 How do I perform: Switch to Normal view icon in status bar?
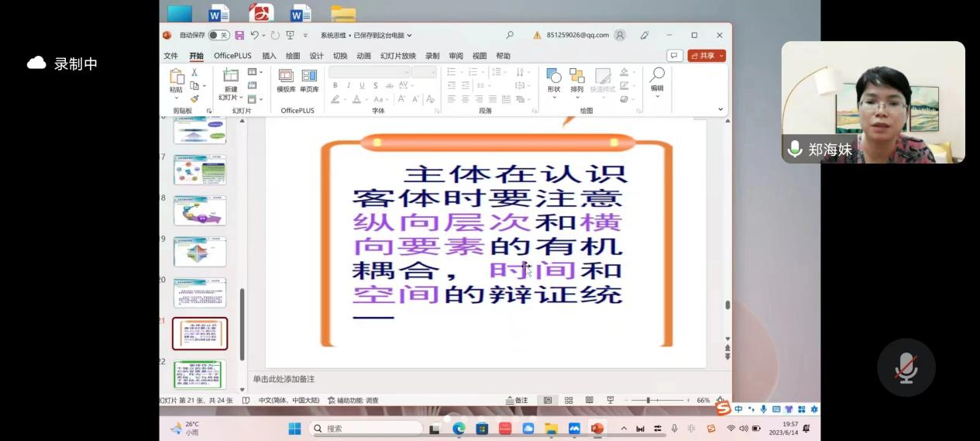tap(548, 400)
